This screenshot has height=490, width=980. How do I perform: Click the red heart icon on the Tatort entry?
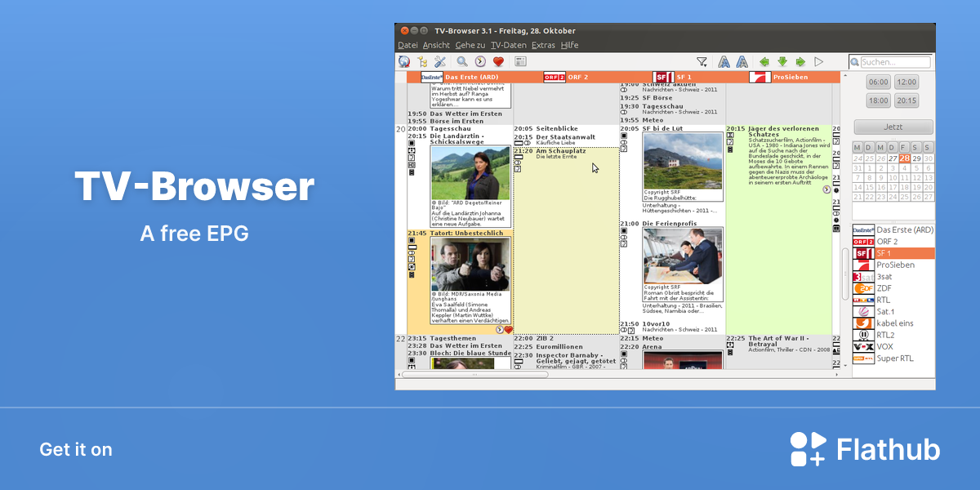pos(508,330)
